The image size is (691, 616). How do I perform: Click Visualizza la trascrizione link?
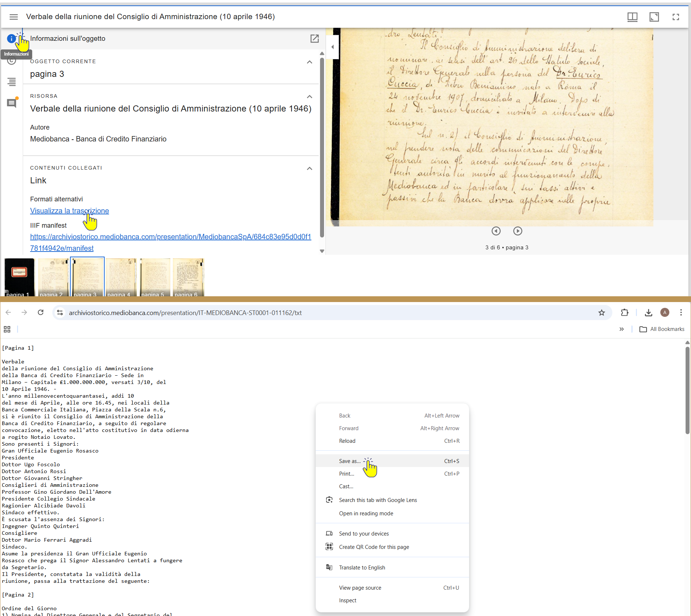(x=69, y=211)
